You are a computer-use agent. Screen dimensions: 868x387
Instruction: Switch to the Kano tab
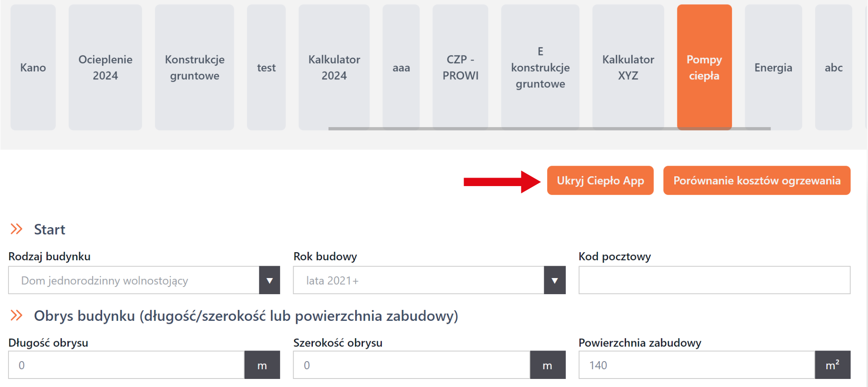pos(33,67)
